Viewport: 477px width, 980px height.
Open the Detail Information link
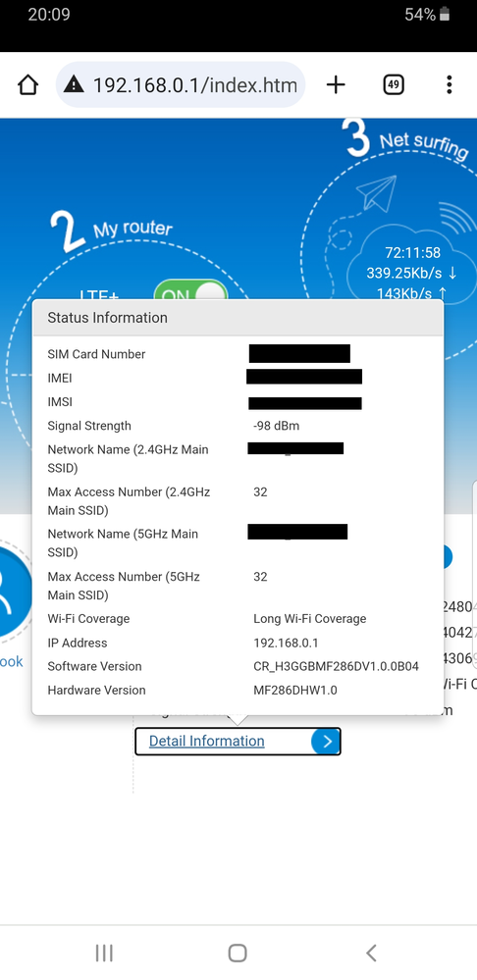pyautogui.click(x=206, y=742)
